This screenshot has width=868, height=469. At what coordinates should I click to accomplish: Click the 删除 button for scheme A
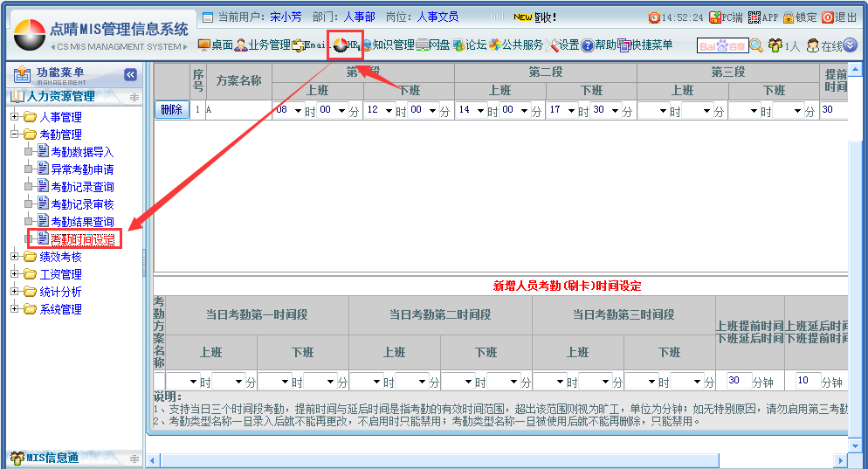click(171, 110)
